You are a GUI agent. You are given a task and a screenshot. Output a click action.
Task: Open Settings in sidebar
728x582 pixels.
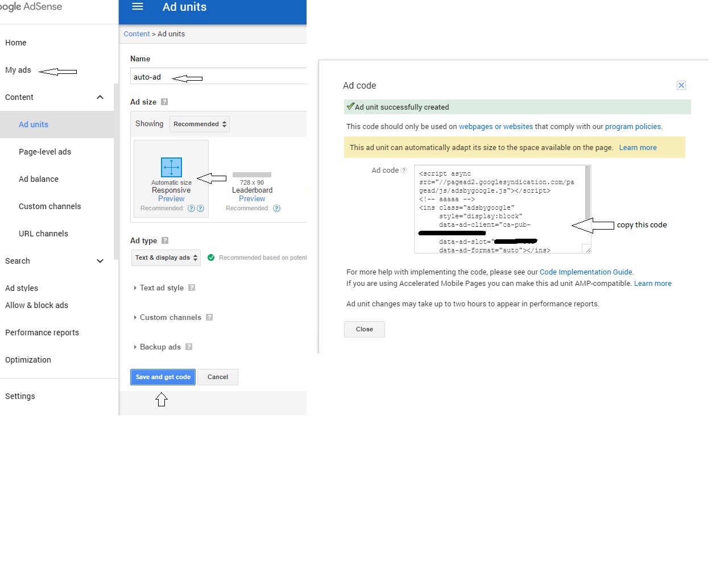(20, 396)
